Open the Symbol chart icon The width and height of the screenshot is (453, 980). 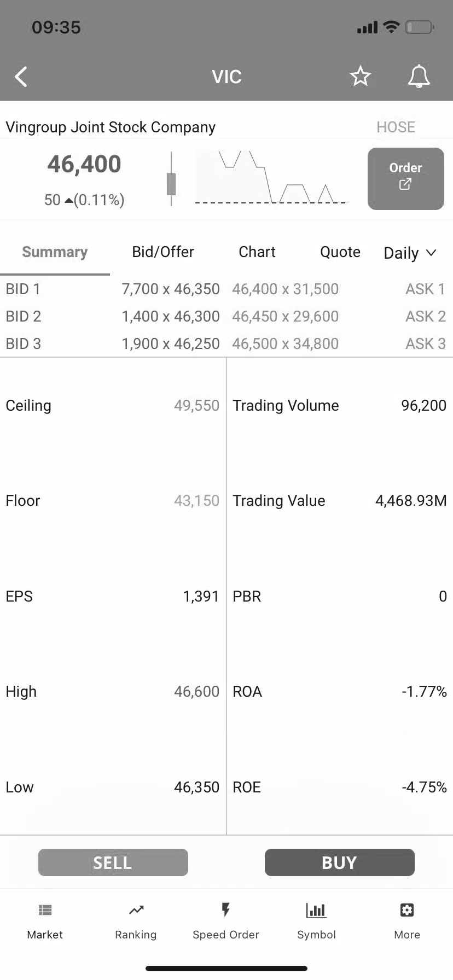coord(316,911)
